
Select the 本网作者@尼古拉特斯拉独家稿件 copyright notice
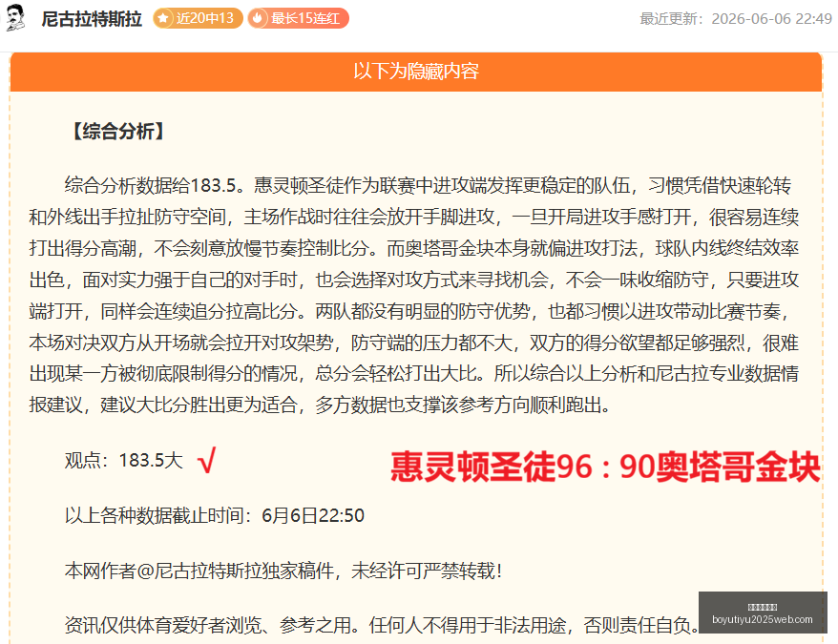[283, 571]
